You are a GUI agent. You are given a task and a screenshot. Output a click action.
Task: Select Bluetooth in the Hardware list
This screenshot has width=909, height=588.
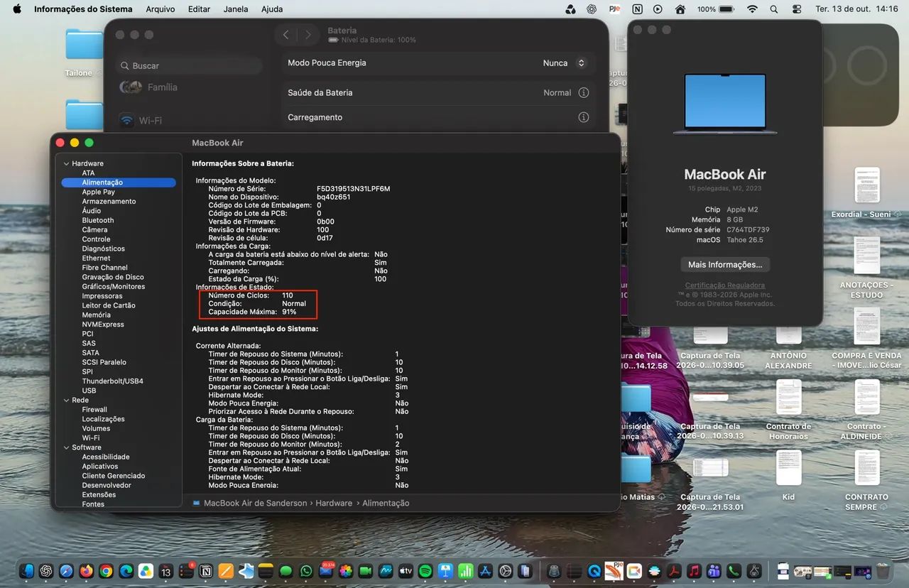98,220
